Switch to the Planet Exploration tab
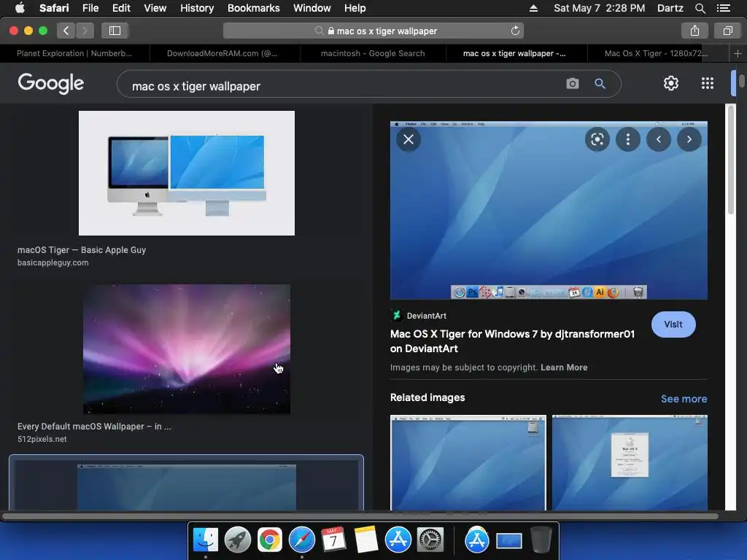747x560 pixels. tap(75, 53)
